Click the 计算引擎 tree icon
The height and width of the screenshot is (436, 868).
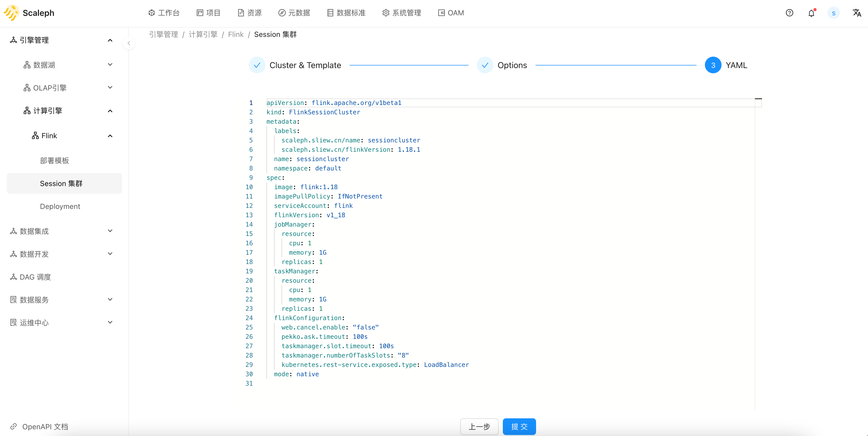pyautogui.click(x=27, y=111)
